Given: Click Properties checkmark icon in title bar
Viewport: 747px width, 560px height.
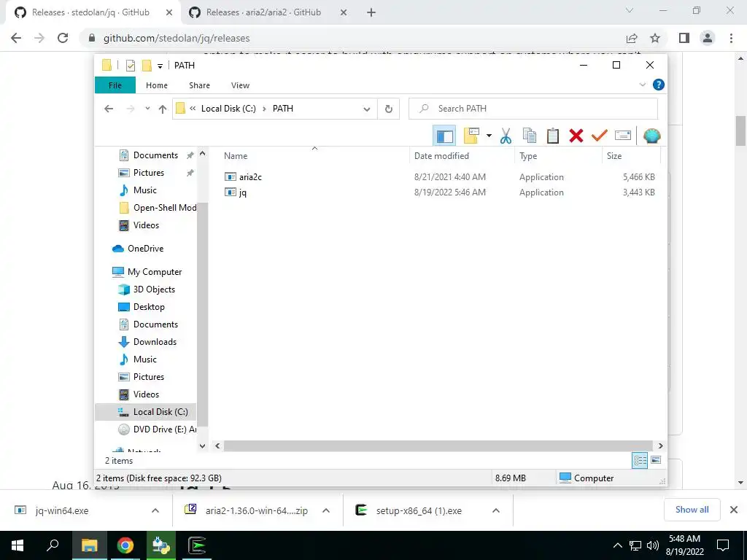Looking at the screenshot, I should pos(130,66).
